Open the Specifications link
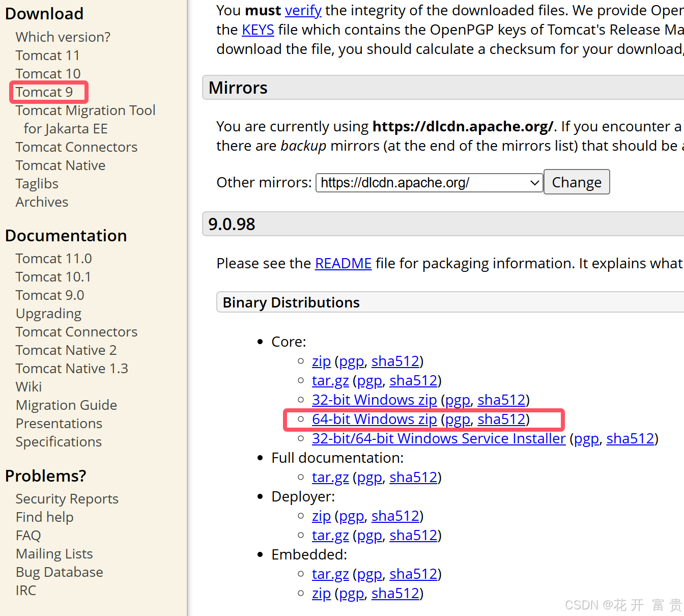Screen dimensions: 684x616 [x=59, y=442]
